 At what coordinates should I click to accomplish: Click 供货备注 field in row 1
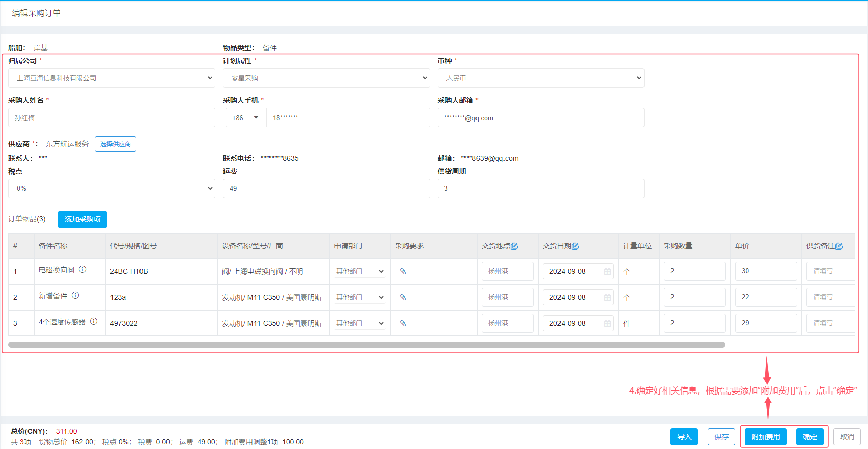click(x=831, y=271)
